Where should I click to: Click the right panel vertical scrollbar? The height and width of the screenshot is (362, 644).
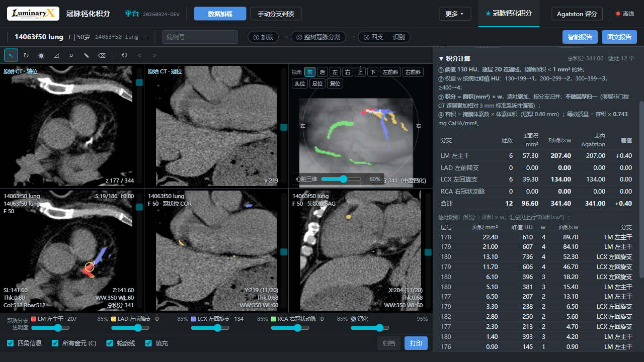click(x=641, y=189)
